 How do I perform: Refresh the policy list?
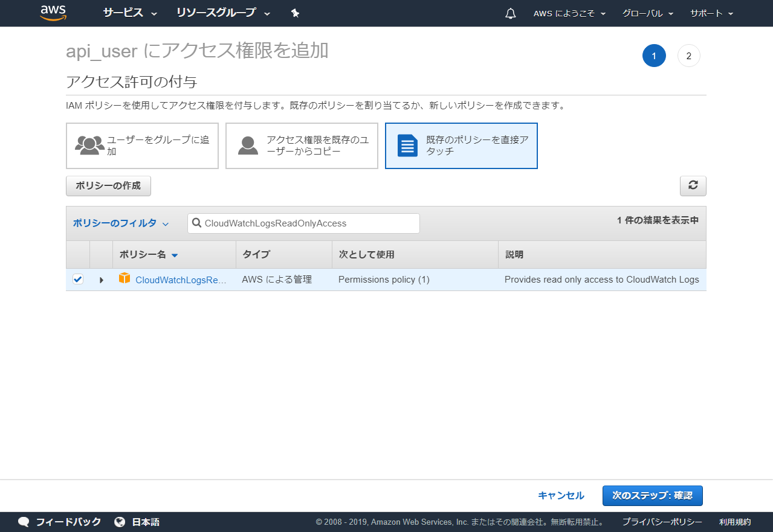693,186
